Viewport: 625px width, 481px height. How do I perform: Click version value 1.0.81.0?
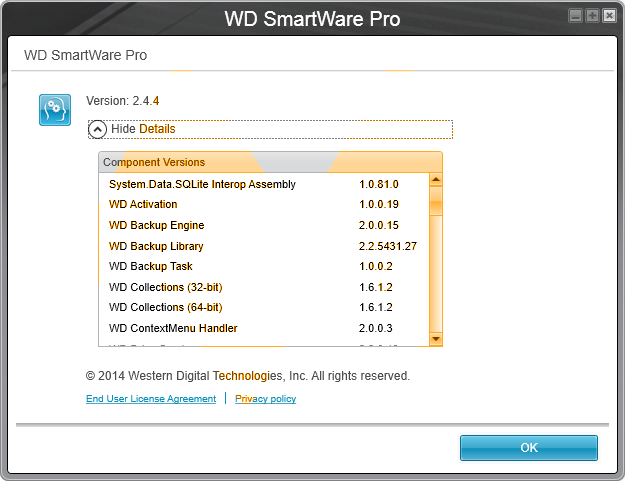(379, 184)
